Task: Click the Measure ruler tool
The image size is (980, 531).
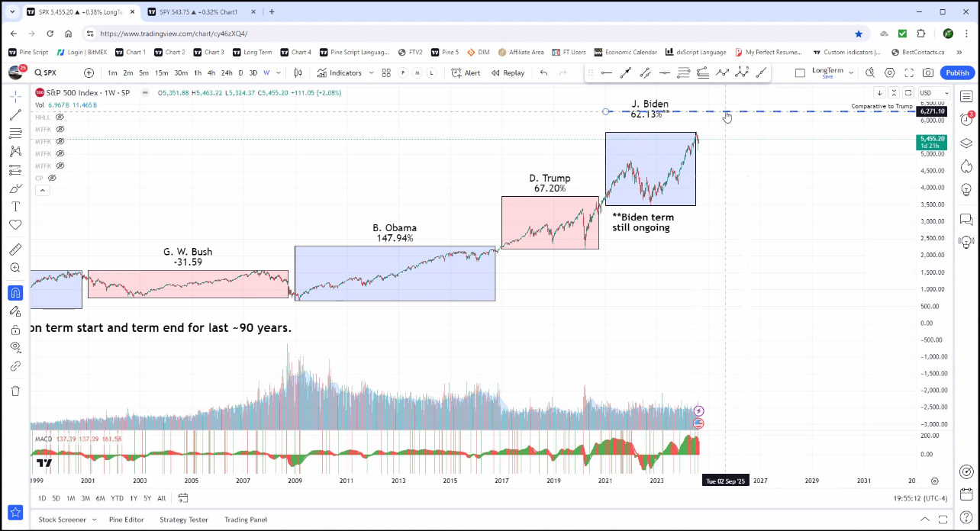Action: (15, 249)
